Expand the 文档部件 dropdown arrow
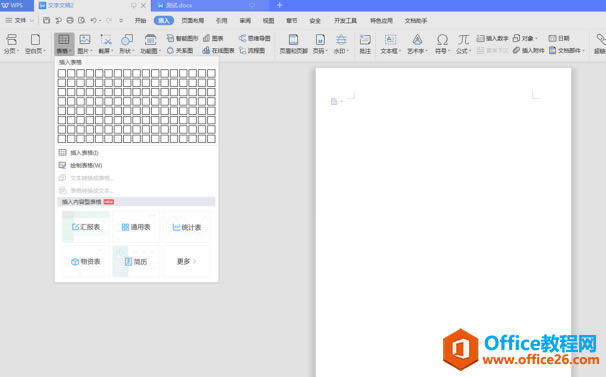 [x=583, y=51]
